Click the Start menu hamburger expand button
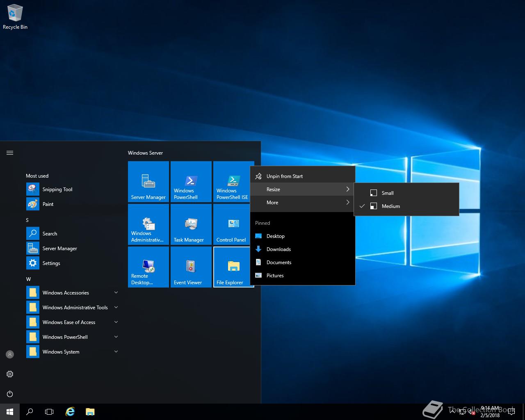The image size is (525, 420). tap(10, 153)
